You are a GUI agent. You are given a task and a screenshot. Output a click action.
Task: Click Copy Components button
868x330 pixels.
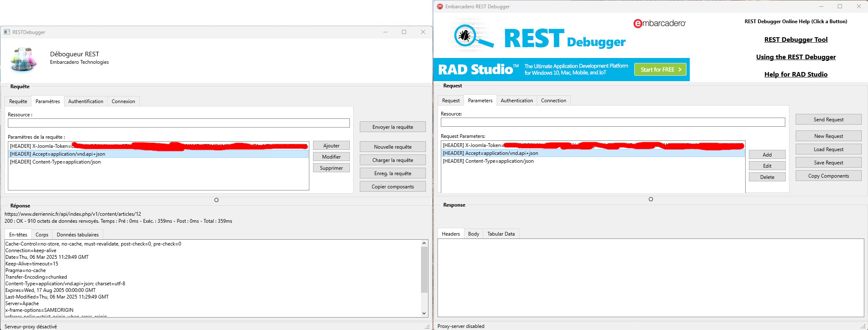click(x=829, y=176)
